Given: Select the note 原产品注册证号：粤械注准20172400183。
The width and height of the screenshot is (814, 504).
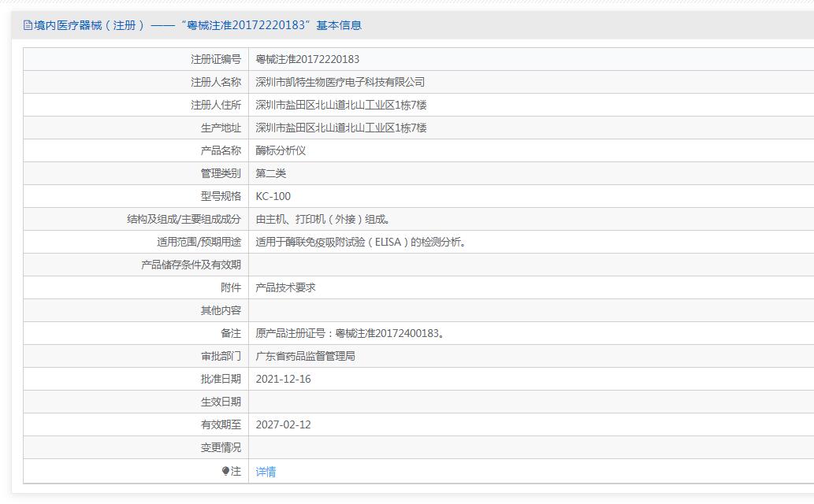Looking at the screenshot, I should coord(350,333).
